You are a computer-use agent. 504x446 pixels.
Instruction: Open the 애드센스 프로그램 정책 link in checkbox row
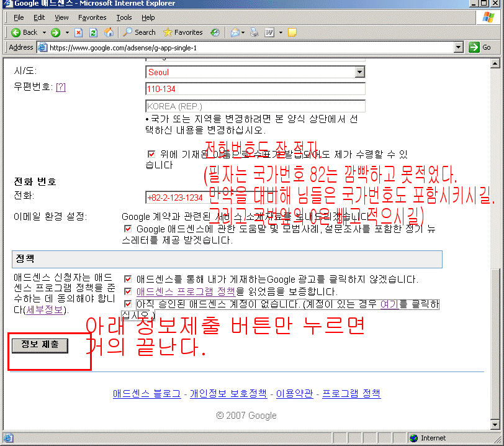186,291
